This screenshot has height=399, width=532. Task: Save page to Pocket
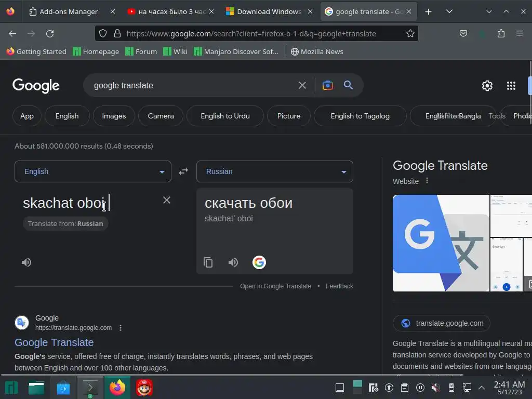coord(463,33)
